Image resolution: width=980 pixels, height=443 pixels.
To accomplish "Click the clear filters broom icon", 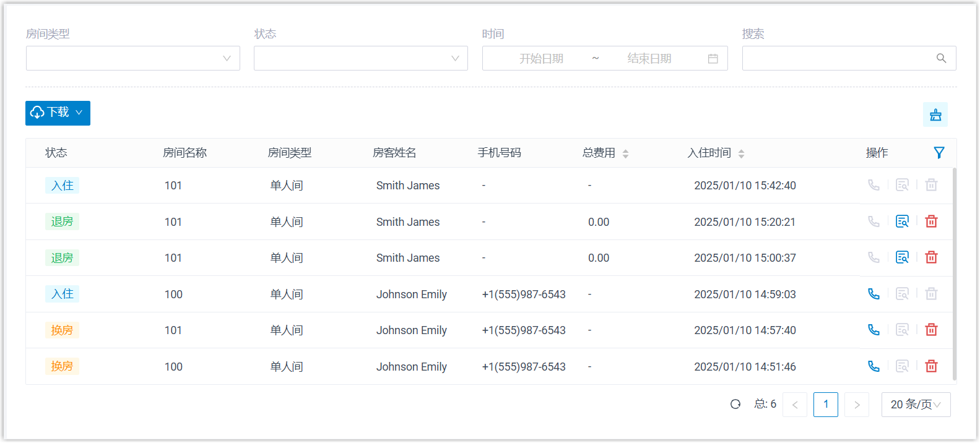I will (935, 114).
